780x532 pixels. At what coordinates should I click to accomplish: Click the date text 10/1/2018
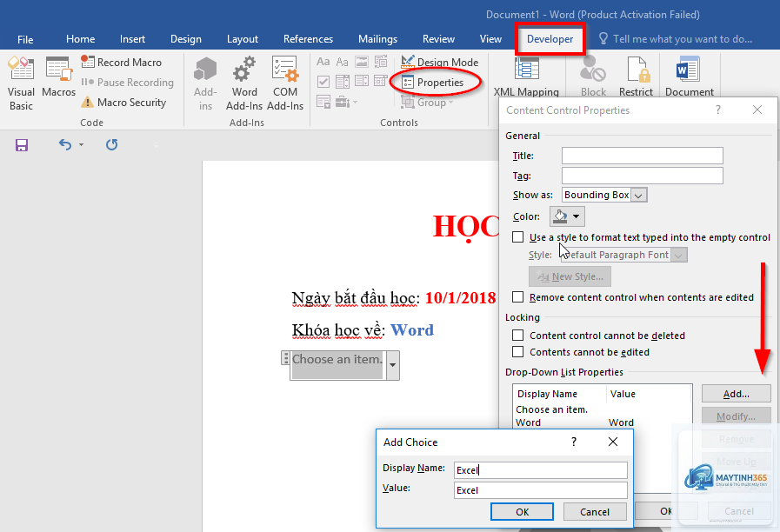pos(460,297)
